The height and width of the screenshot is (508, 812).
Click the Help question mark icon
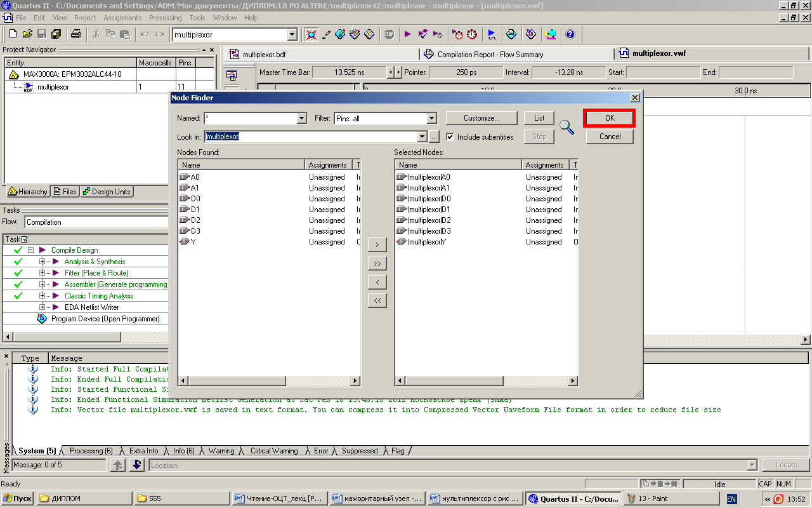coord(570,34)
